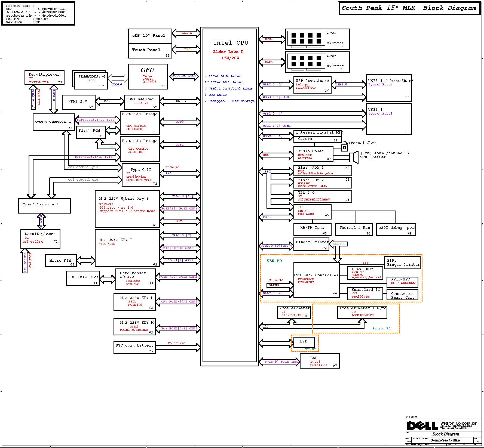Click the SmartCard IC TDA8034HN block
This screenshot has width=484, height=448.
pos(365,293)
